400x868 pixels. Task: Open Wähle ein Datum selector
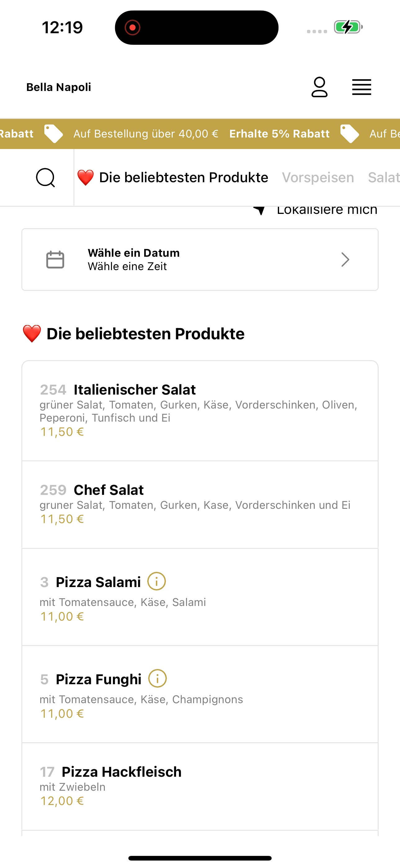200,260
